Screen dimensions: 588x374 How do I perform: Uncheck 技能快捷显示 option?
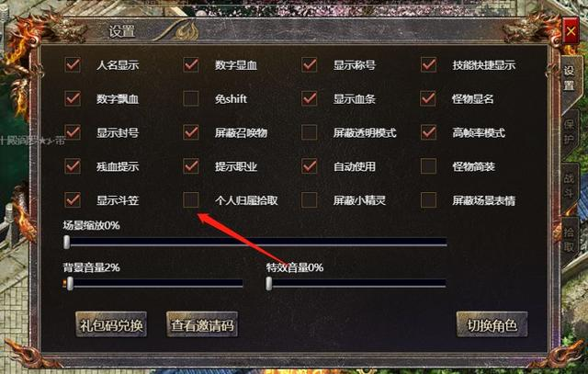click(x=428, y=65)
